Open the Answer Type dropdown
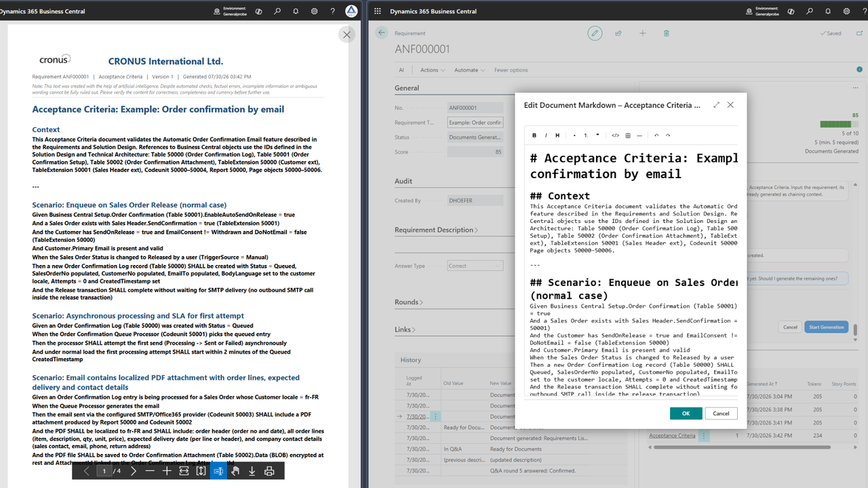Viewport: 868px width, 488px height. [475, 266]
